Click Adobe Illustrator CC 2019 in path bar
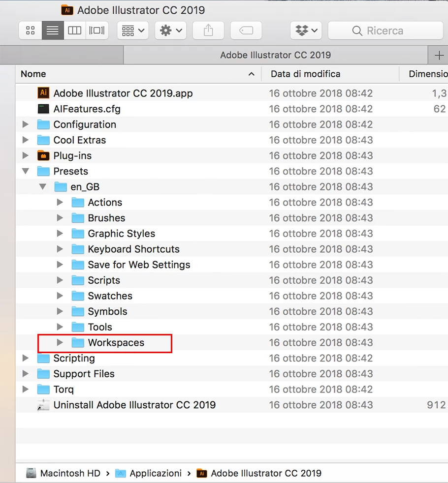This screenshot has width=448, height=483. pyautogui.click(x=266, y=473)
